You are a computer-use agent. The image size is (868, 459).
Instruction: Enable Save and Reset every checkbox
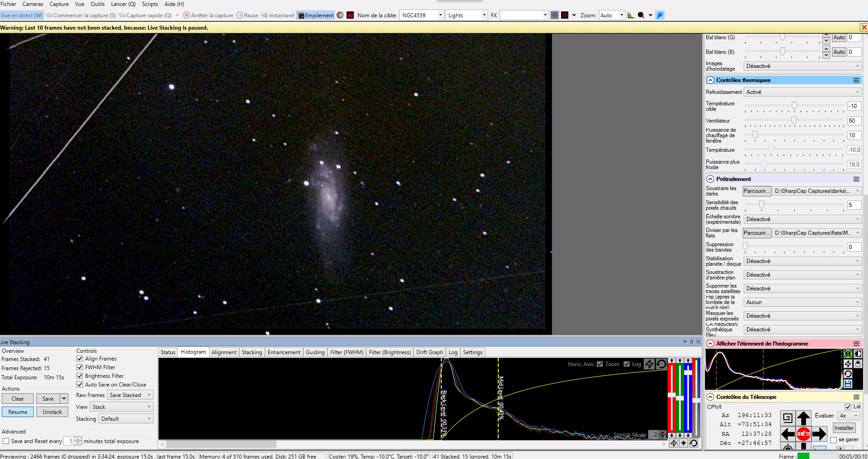pyautogui.click(x=6, y=441)
